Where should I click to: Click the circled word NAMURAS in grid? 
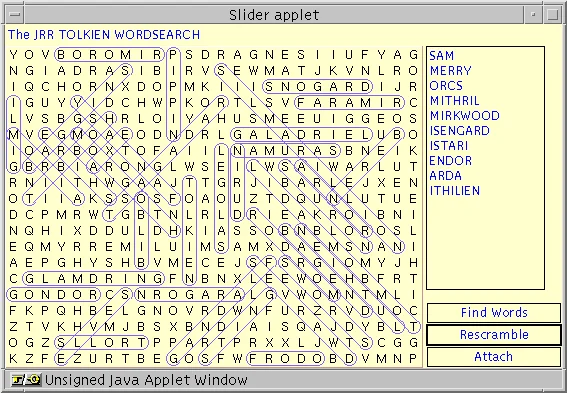pyautogui.click(x=285, y=150)
